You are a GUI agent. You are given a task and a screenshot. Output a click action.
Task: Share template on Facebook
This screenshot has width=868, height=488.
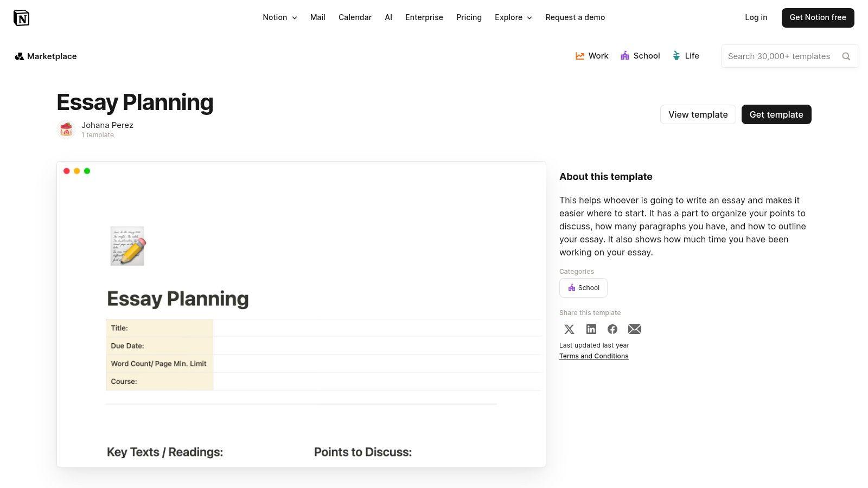pyautogui.click(x=612, y=329)
